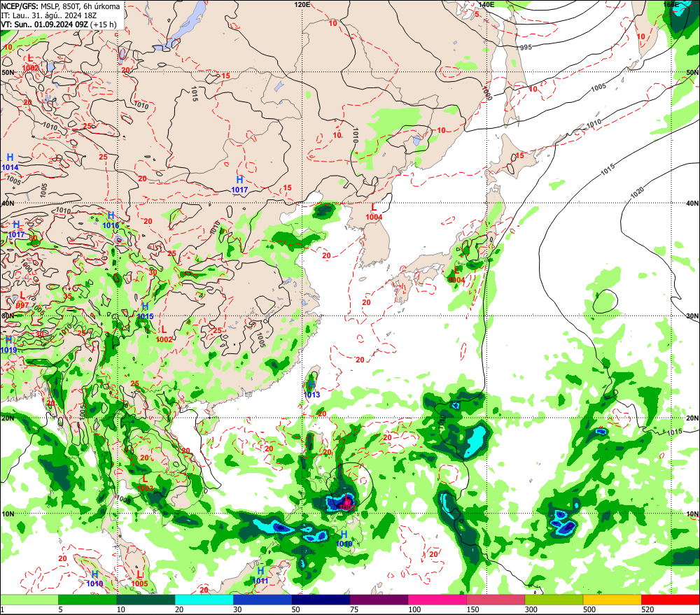Click the rose 150–300 mm legend swatch
Screen dimensions: 700x615
point(496,600)
